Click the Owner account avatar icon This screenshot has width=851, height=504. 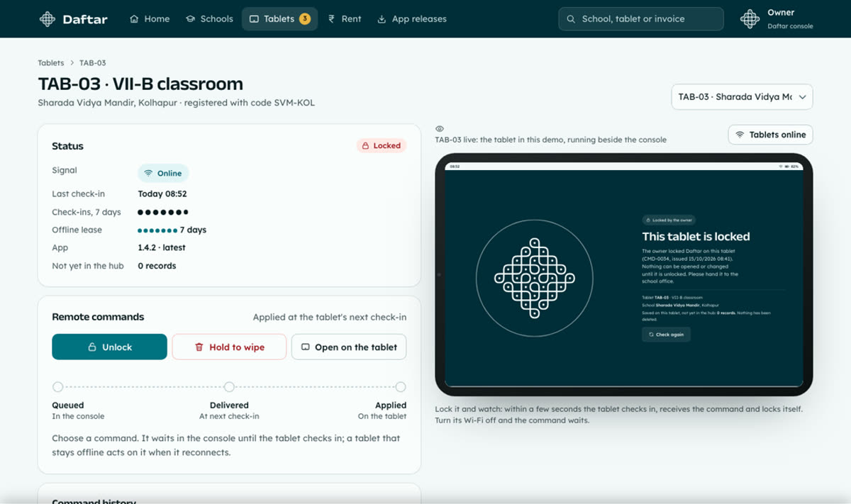[750, 19]
